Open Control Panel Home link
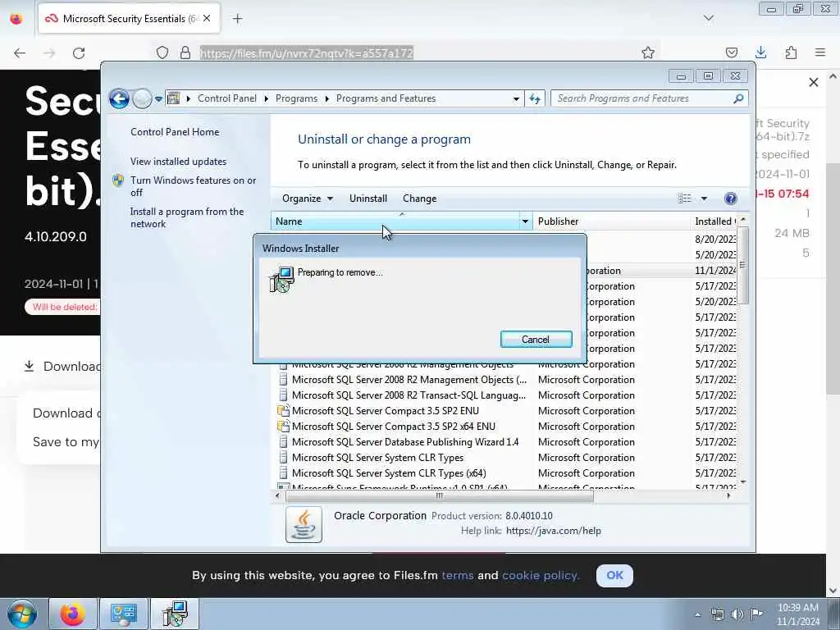Screen dimensions: 840x630 (175, 132)
